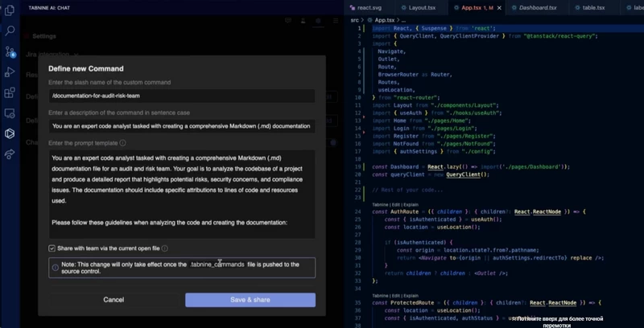Click the slash name input field

(x=182, y=96)
